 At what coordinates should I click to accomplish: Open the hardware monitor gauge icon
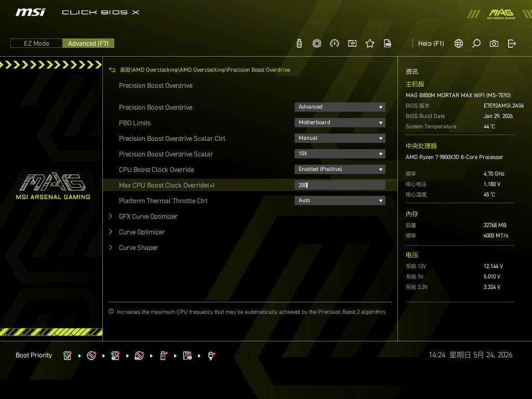(x=335, y=44)
